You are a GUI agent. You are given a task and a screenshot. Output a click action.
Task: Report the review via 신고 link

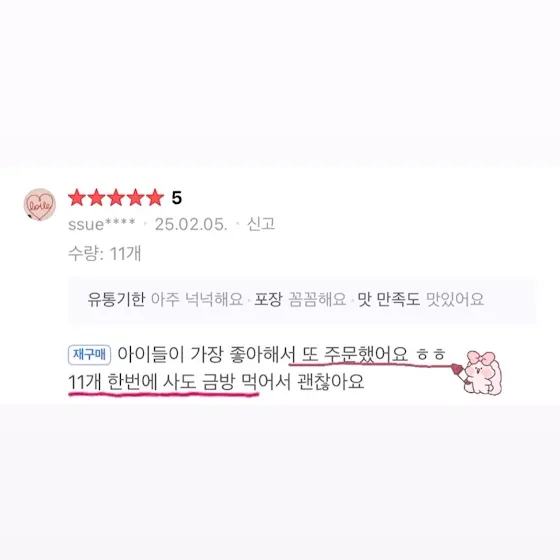coord(261,224)
